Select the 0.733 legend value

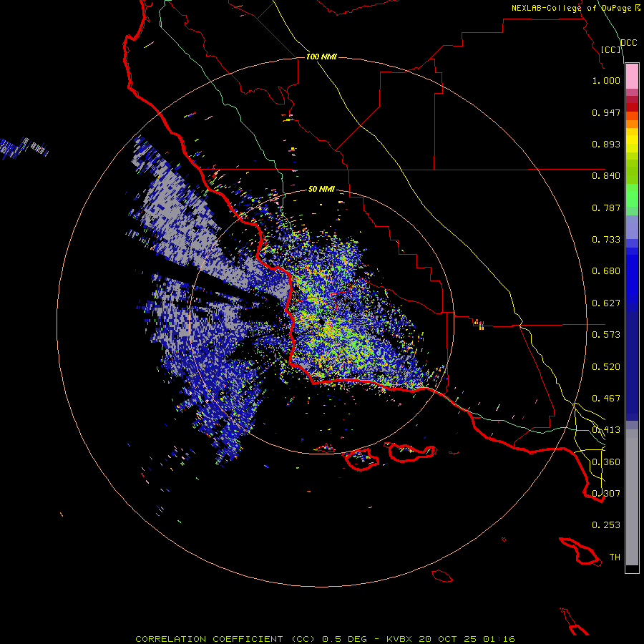point(606,240)
